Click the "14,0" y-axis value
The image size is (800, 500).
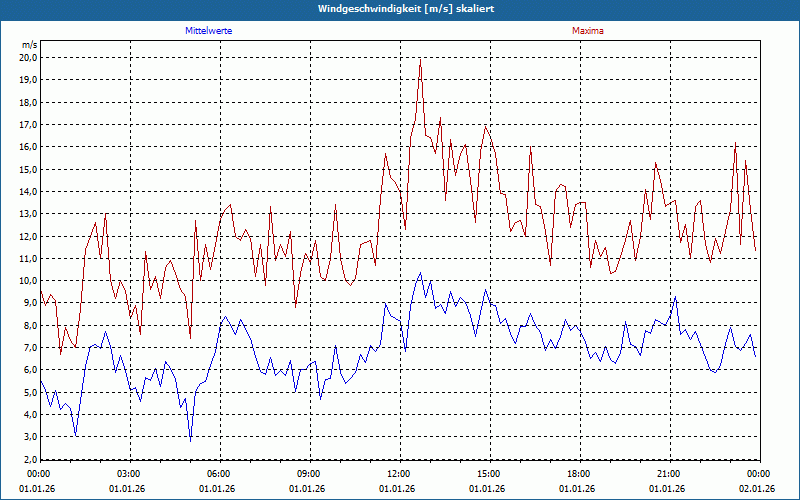tap(29, 192)
